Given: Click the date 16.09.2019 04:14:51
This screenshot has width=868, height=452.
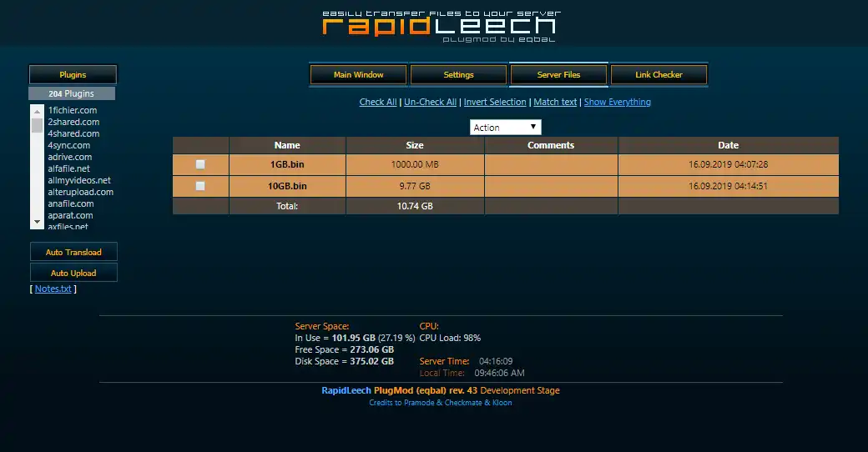Looking at the screenshot, I should coord(728,186).
